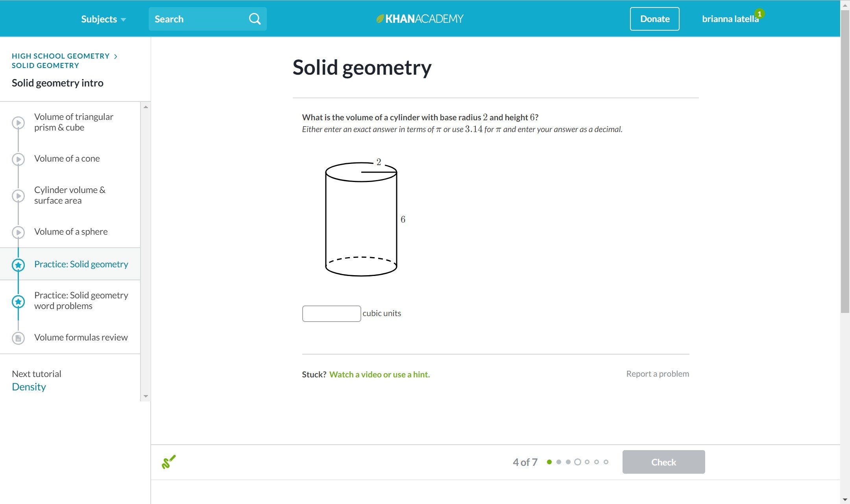850x504 pixels.
Task: Click play icon for Volume of a sphere
Action: [18, 232]
